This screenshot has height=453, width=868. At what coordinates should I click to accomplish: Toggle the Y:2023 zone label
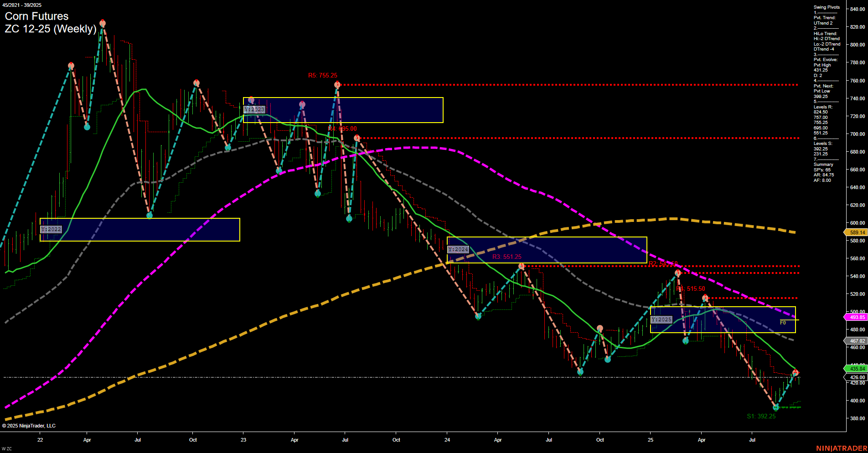click(255, 109)
